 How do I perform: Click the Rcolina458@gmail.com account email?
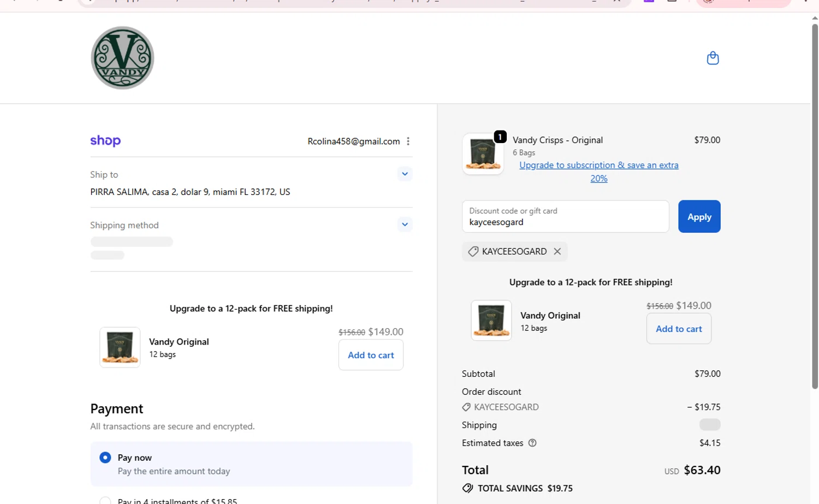coord(354,141)
